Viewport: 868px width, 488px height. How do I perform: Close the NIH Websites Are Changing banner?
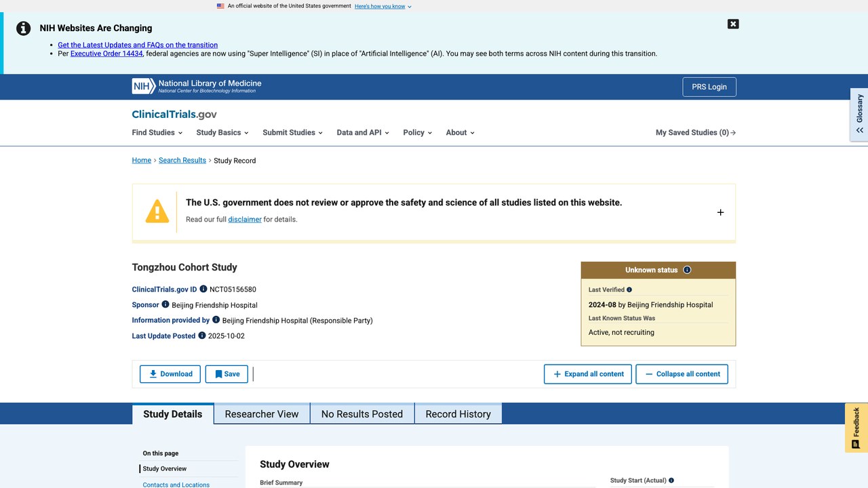tap(733, 24)
